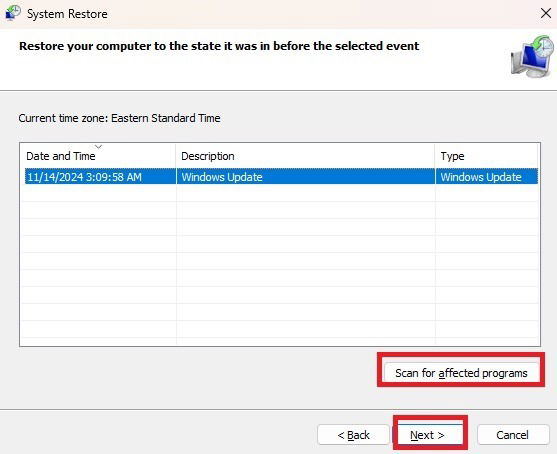Viewport: 557px width, 454px height.
Task: Cancel the System Restore wizard
Action: [513, 434]
